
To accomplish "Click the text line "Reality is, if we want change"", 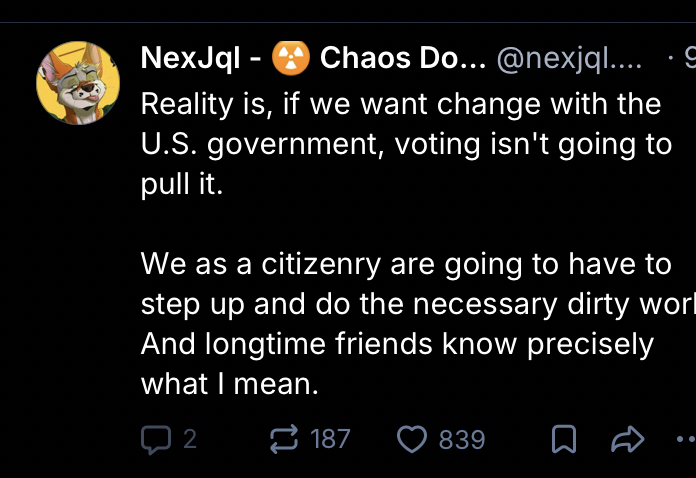I will click(x=400, y=103).
